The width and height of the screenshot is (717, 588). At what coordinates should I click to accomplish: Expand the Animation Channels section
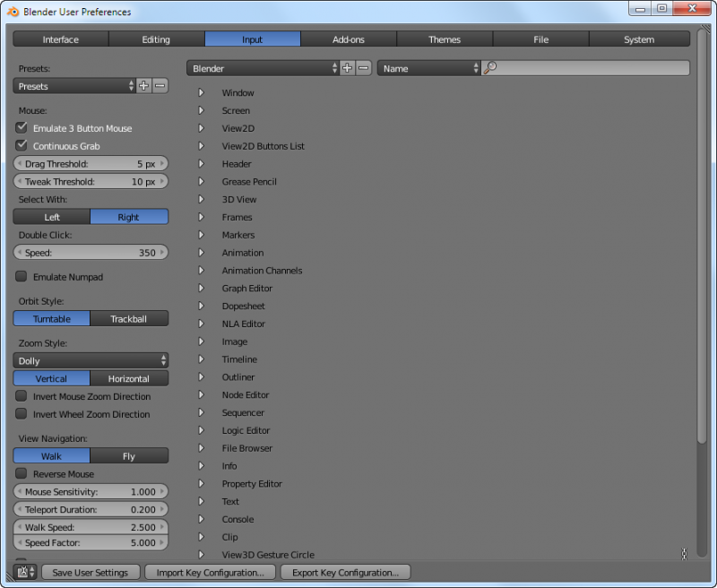201,270
